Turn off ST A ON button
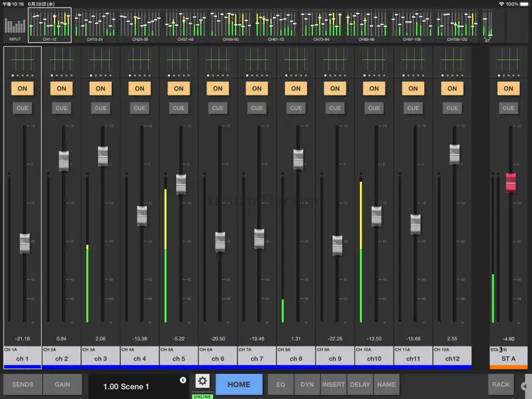Viewport: 532px width, 399px height. pos(508,89)
